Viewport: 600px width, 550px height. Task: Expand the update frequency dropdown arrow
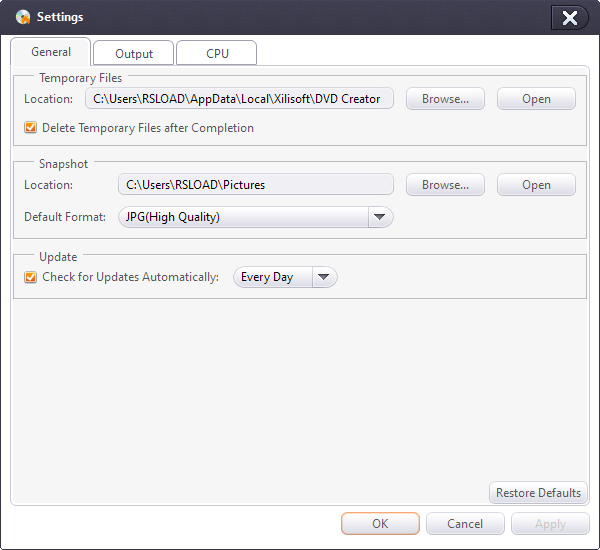click(x=324, y=277)
